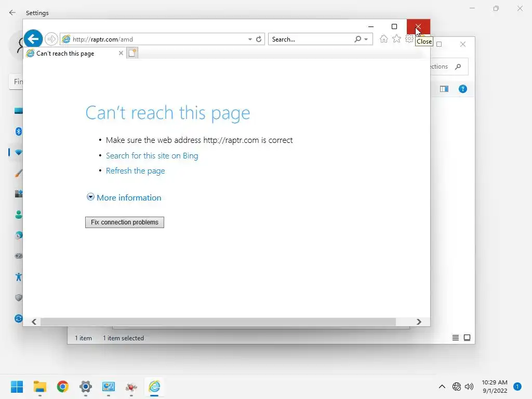This screenshot has height=399, width=532.
Task: Click the horizontal scrollbar thumb
Action: [218, 322]
